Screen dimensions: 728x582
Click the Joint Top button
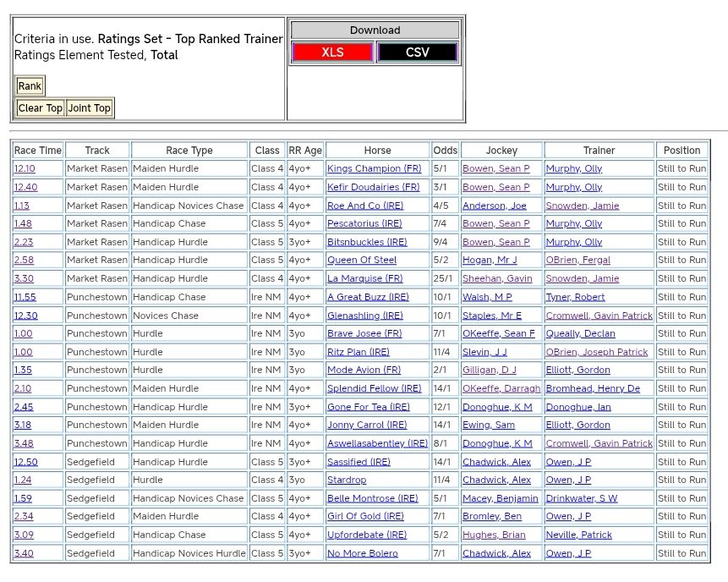coord(90,108)
